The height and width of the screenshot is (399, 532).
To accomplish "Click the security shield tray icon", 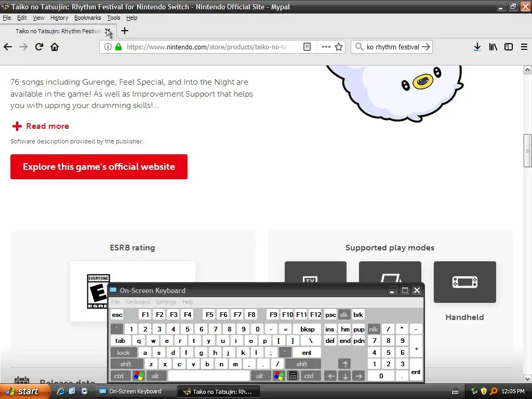I will coord(484,391).
